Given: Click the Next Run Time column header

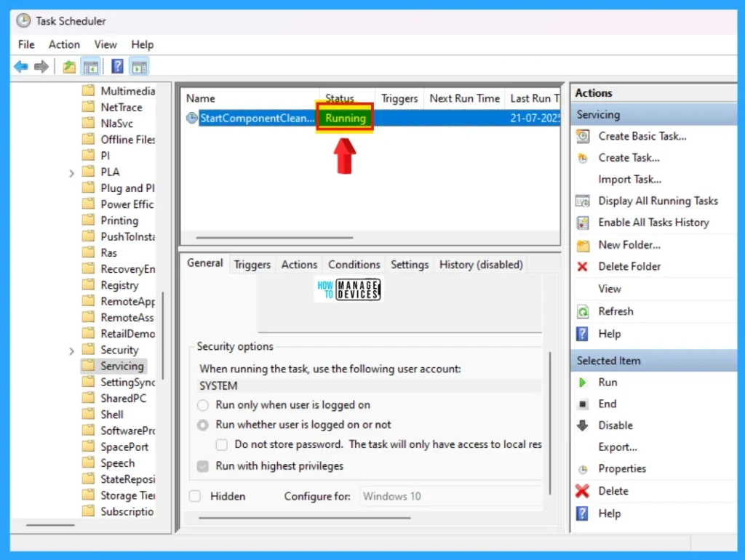Looking at the screenshot, I should coord(464,98).
